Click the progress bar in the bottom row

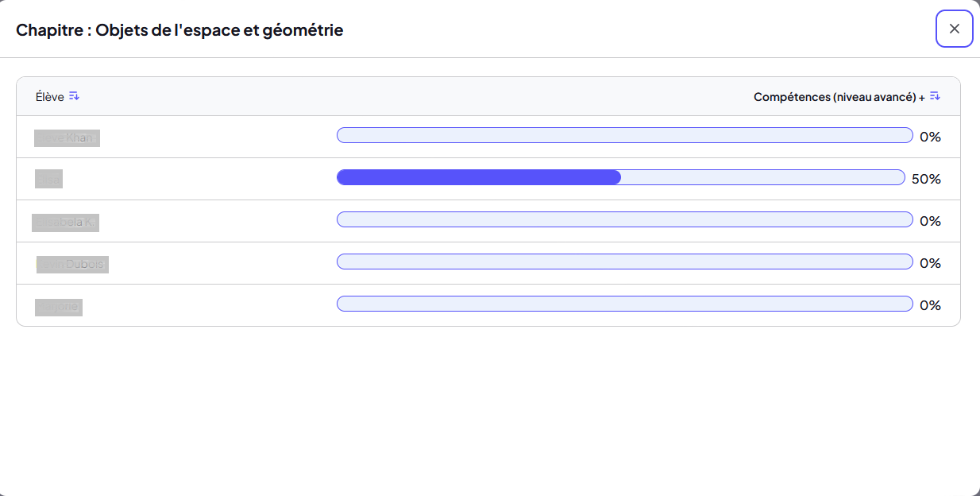tap(625, 304)
